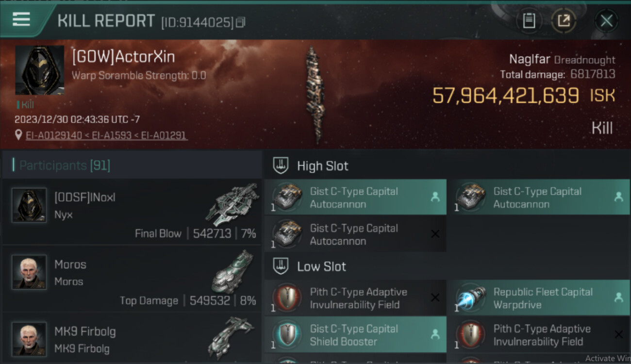
Task: Click the clipboard report icon
Action: tap(529, 21)
